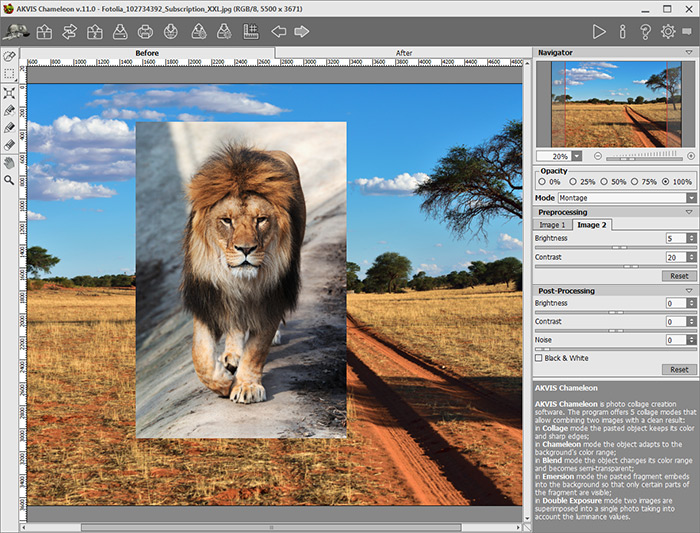Adjust Post-Processing Noise spinner arrows
This screenshot has height=533, width=700.
(692, 340)
